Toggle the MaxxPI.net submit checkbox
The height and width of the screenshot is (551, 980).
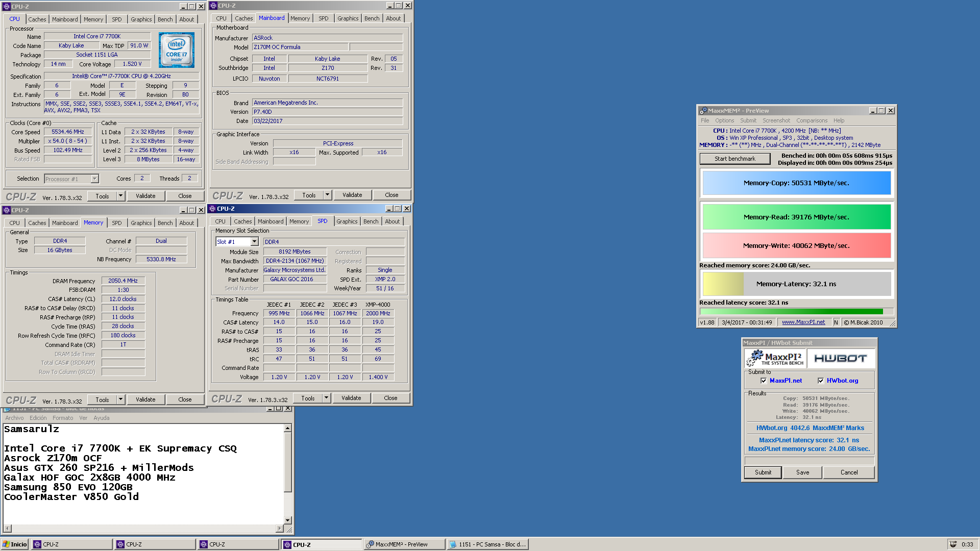[x=764, y=381]
